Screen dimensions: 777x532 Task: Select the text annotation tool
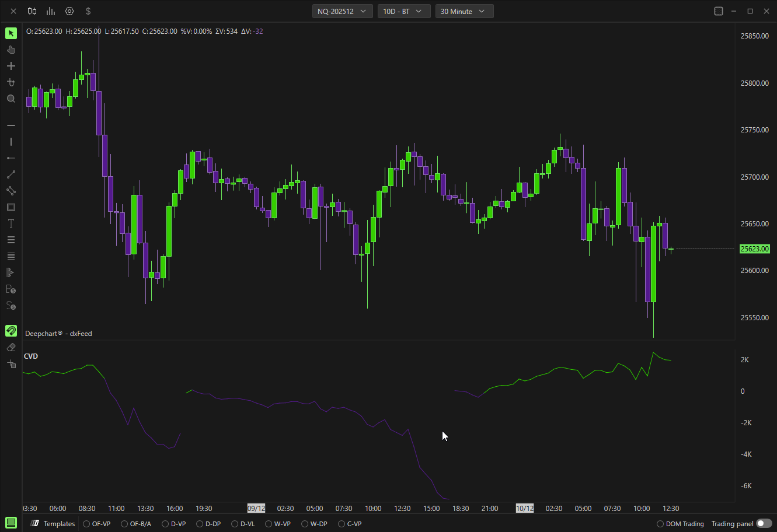tap(11, 223)
